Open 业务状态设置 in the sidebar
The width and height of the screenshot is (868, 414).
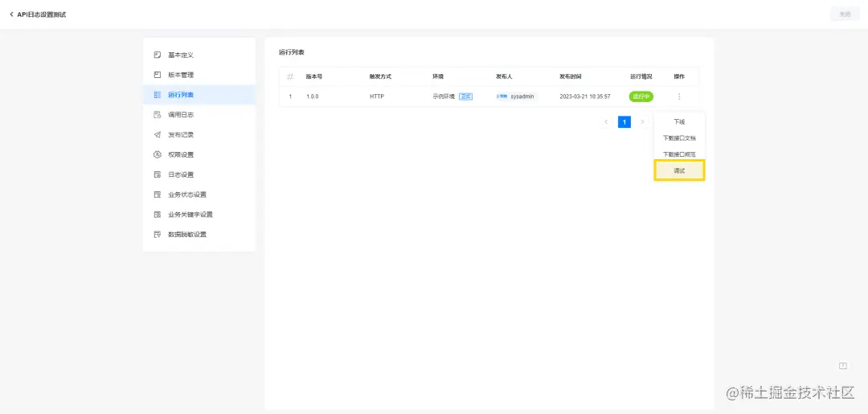click(x=199, y=195)
